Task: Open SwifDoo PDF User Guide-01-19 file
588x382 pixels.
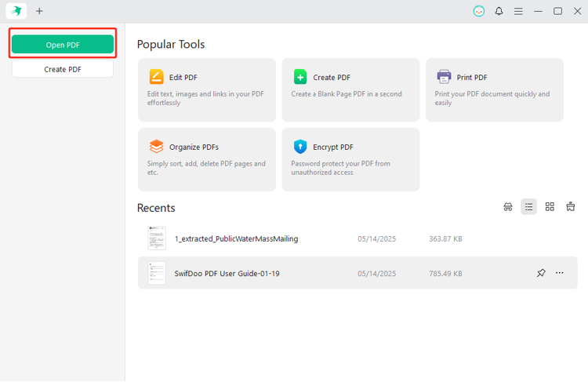Action: [x=358, y=273]
